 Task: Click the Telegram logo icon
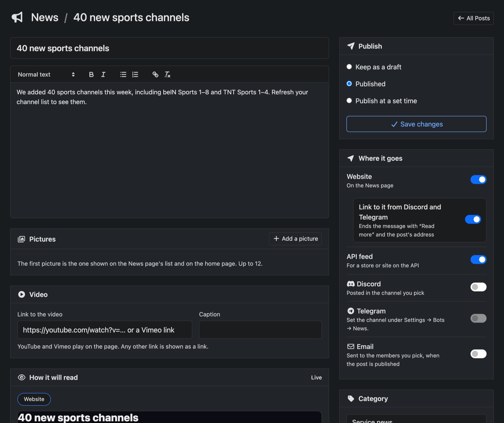[x=351, y=311]
